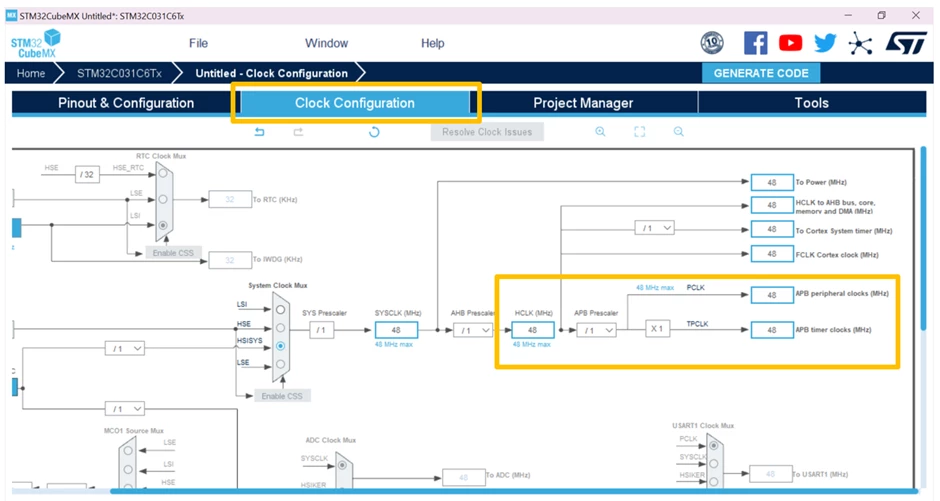Screen dimensions: 940x501
Task: Redo the clock change
Action: point(298,132)
